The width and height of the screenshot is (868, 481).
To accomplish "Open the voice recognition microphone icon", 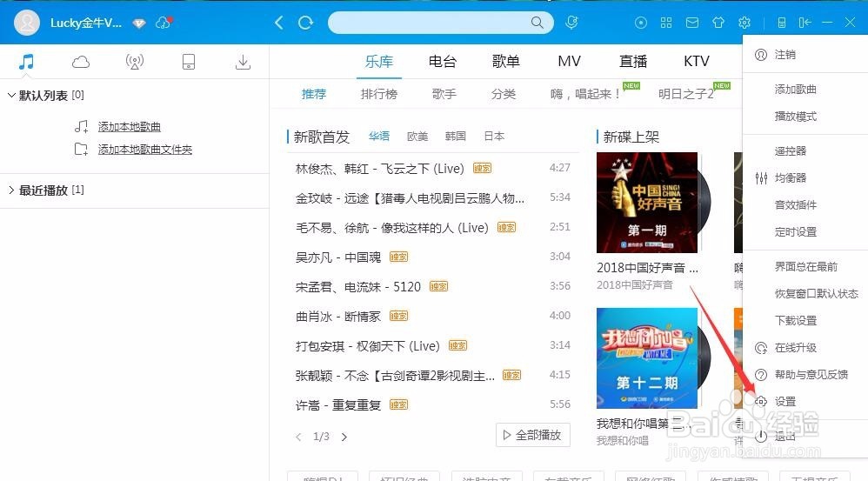I will point(571,23).
